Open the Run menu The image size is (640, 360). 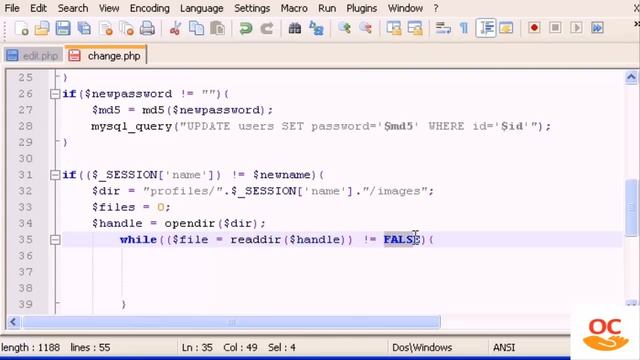tap(327, 8)
